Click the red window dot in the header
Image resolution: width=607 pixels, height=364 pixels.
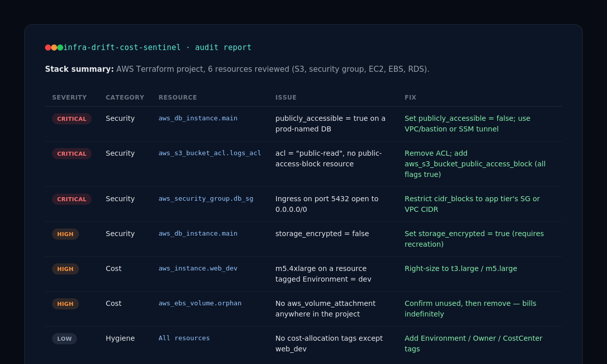(x=48, y=48)
